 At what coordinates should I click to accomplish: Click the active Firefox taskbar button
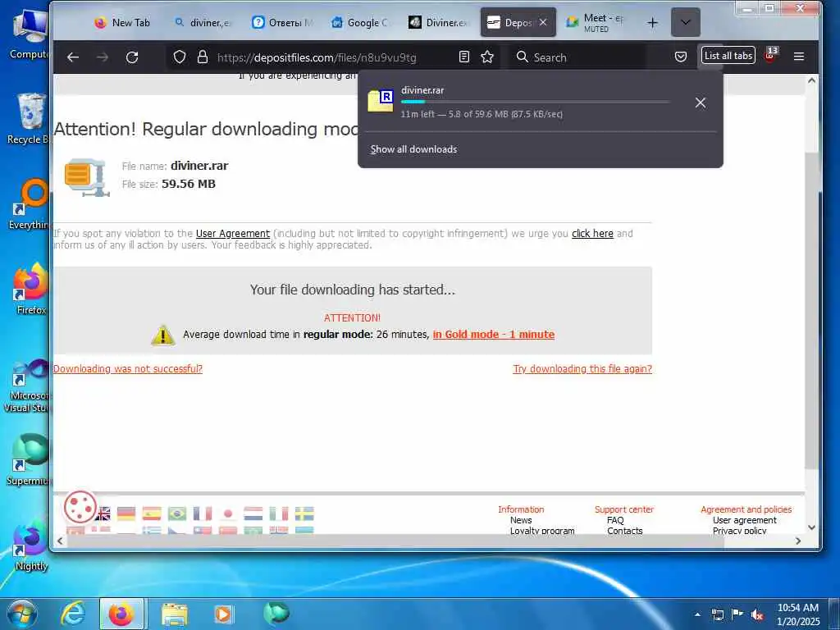tap(121, 614)
